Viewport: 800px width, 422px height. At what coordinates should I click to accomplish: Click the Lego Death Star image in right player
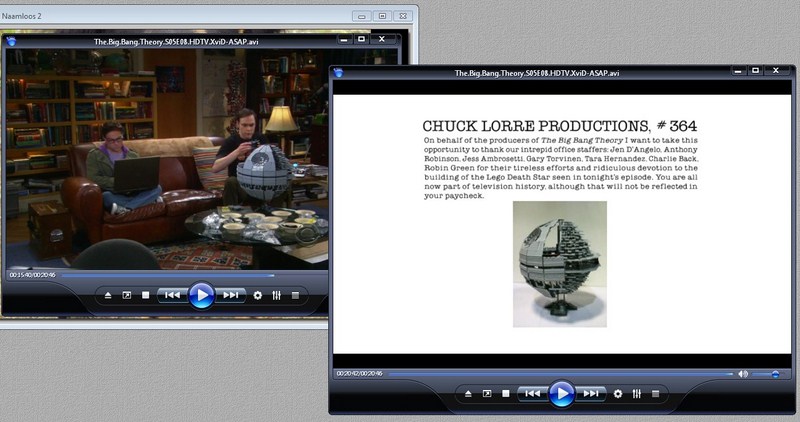point(560,264)
